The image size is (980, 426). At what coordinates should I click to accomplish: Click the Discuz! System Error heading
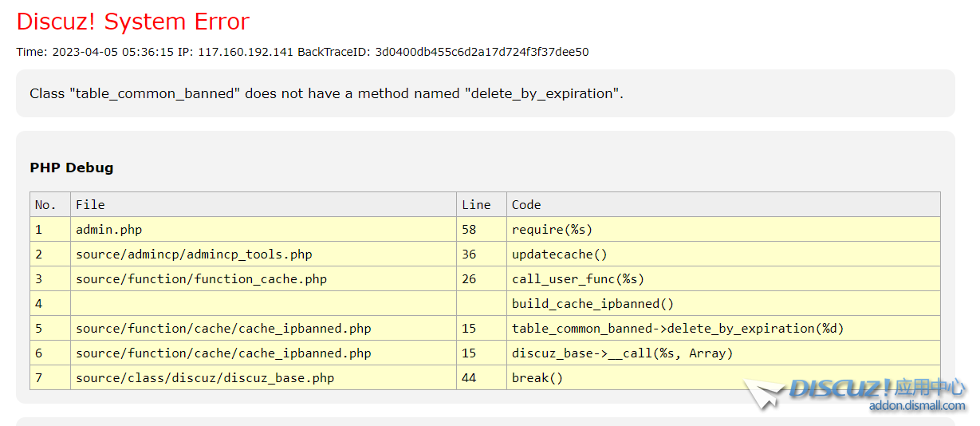click(133, 22)
